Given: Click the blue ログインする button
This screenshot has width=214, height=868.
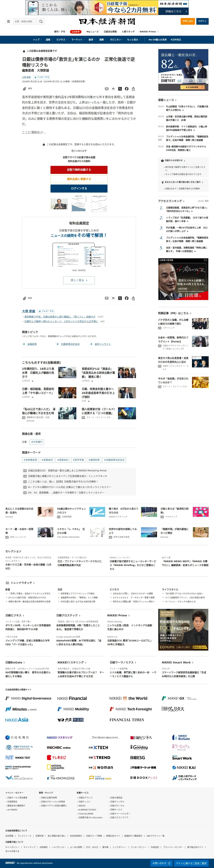Looking at the screenshot, I should [x=79, y=188].
